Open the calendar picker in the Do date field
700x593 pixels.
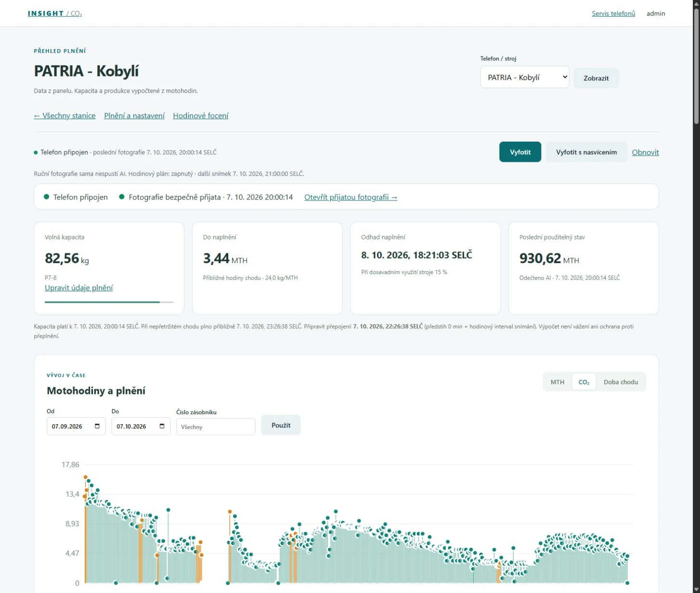(x=162, y=426)
